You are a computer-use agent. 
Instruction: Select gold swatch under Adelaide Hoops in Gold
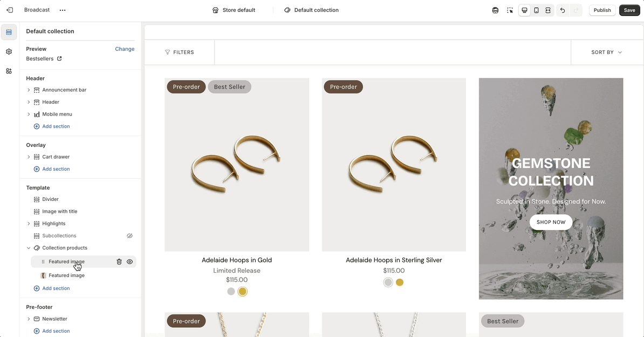pyautogui.click(x=243, y=292)
